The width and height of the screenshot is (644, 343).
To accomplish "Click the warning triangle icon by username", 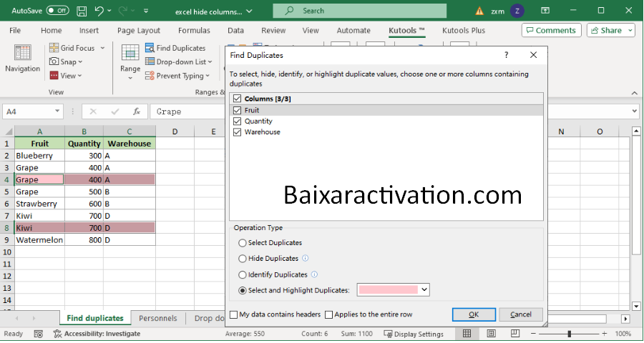I will click(x=479, y=11).
